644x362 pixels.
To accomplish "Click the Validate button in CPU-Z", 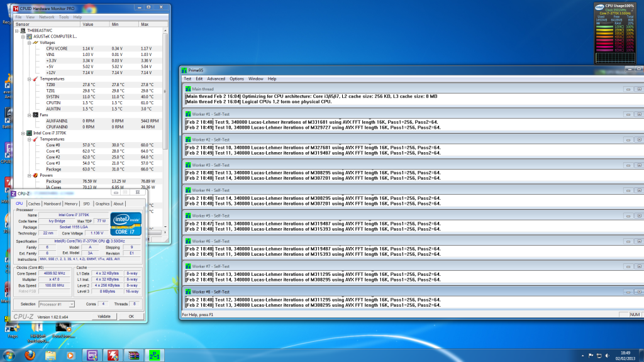I will point(104,317).
